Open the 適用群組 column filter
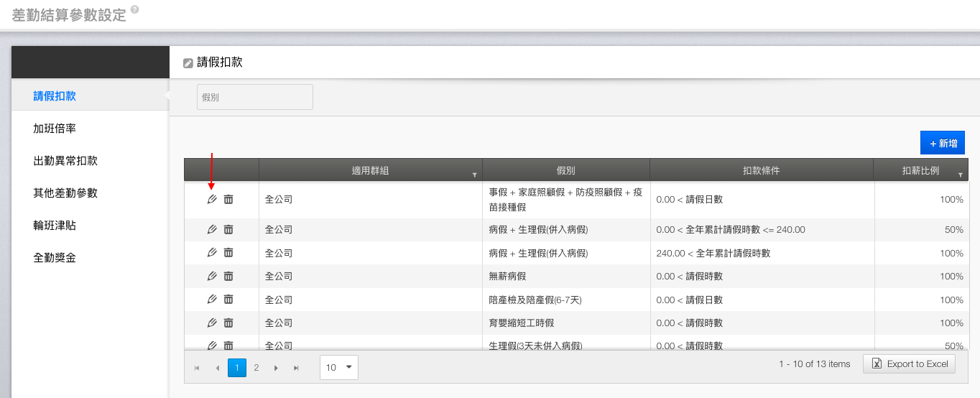The width and height of the screenshot is (980, 398). [x=473, y=175]
